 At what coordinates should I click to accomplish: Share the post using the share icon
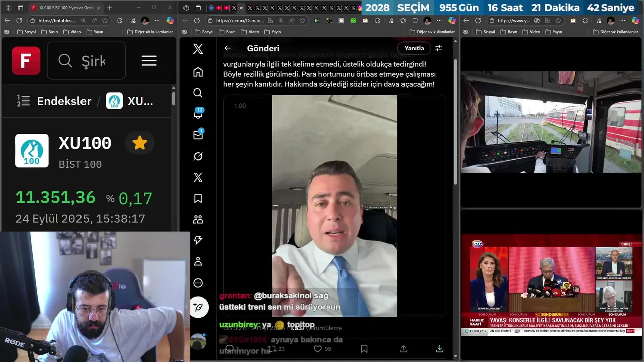coord(403,349)
